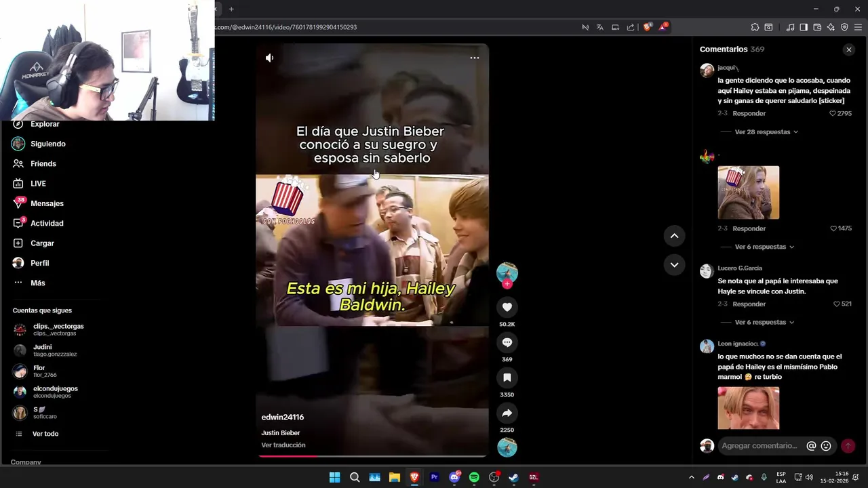Expand Ver 6 respuestas under the image comment
The width and height of the screenshot is (868, 488).
click(764, 247)
